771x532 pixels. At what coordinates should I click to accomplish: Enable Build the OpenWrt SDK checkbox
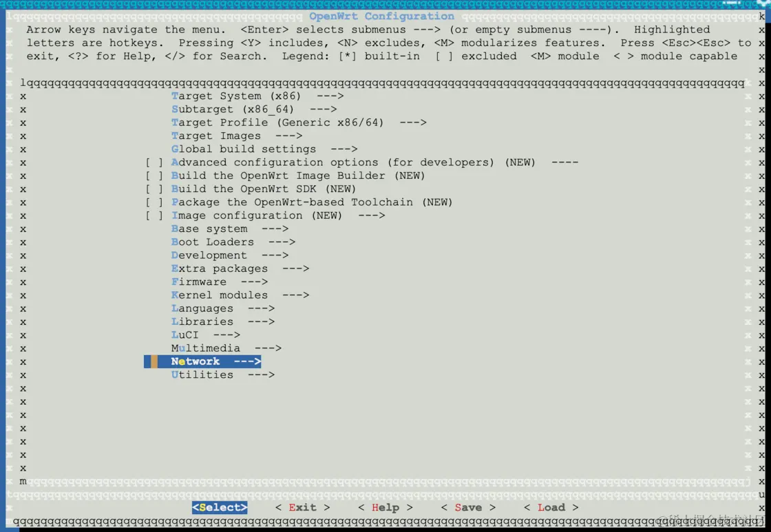[154, 189]
